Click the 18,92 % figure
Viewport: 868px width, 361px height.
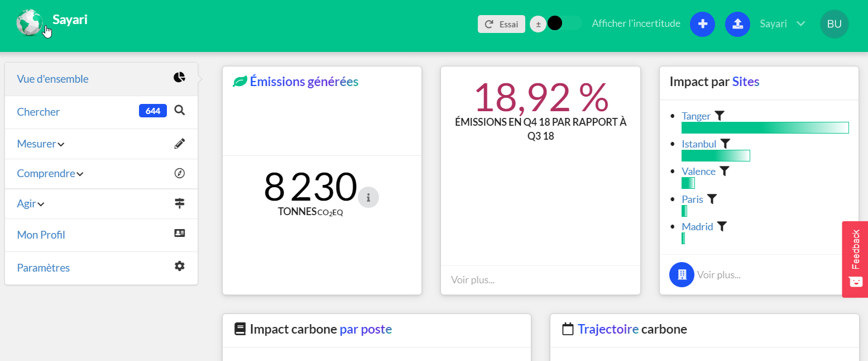coord(541,97)
